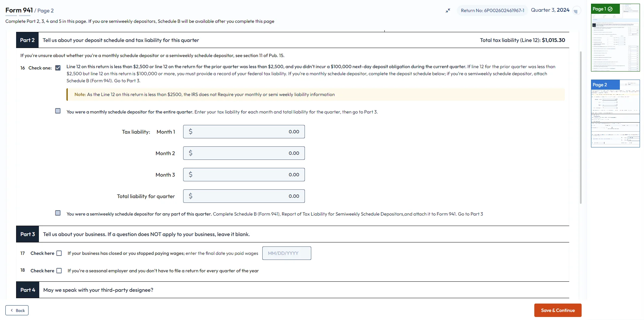Viewport: 644px width, 320px height.
Task: Check monthly schedule depositor checkbox
Action: click(58, 111)
